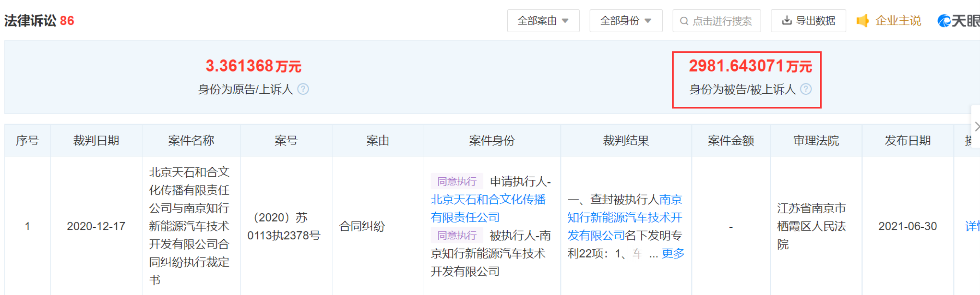Open the 全部案由 dropdown filter
Image resolution: width=980 pixels, height=295 pixels.
point(543,20)
